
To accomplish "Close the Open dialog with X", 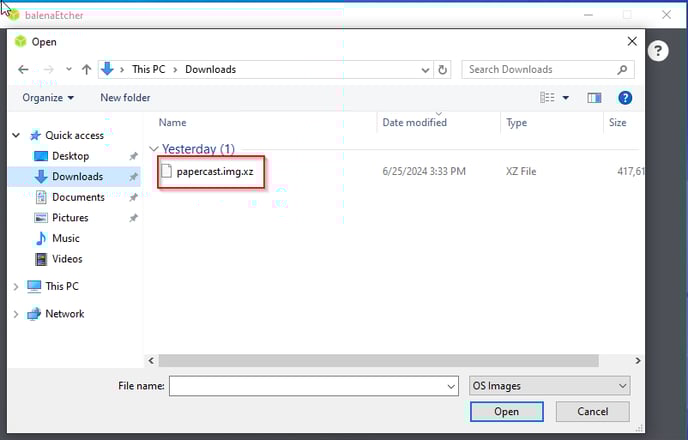I will coord(632,41).
